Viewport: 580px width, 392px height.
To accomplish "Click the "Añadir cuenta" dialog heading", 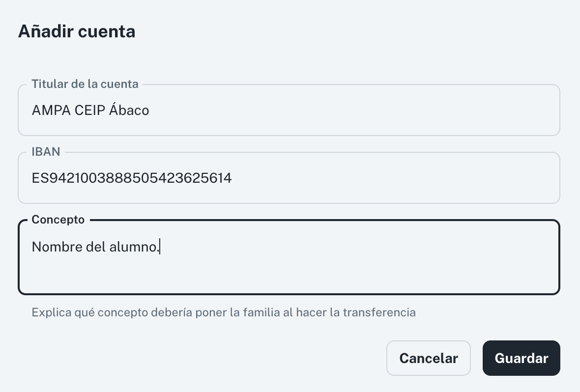I will (x=77, y=31).
